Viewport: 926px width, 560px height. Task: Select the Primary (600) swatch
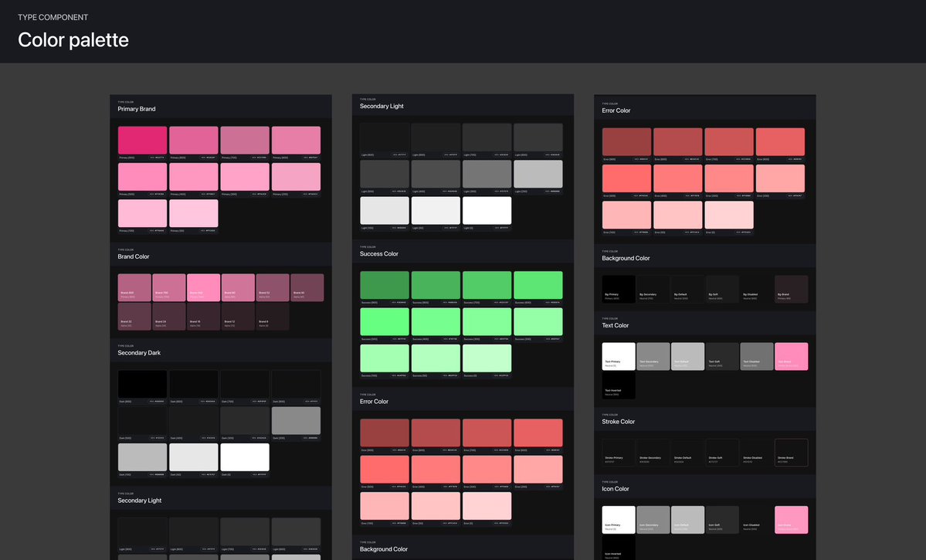pyautogui.click(x=296, y=140)
